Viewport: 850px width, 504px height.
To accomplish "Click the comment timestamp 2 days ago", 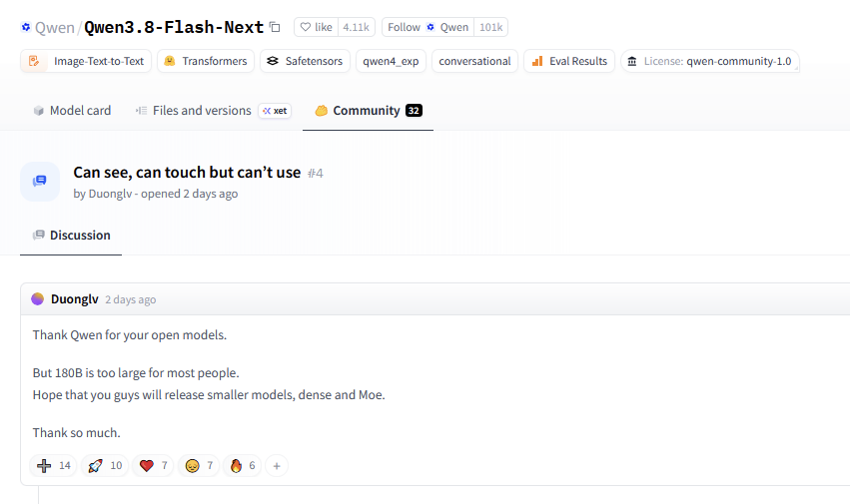I will 131,299.
